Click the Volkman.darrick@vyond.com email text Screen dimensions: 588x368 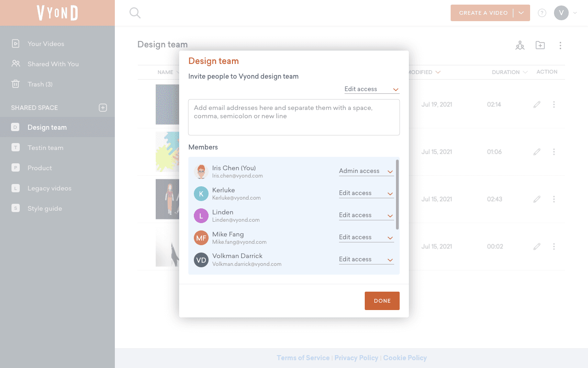247,264
